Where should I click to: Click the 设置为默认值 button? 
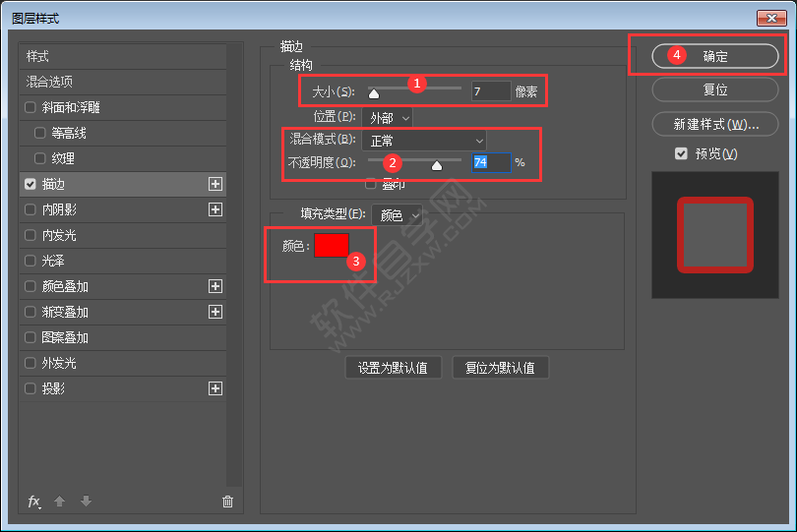(x=394, y=368)
